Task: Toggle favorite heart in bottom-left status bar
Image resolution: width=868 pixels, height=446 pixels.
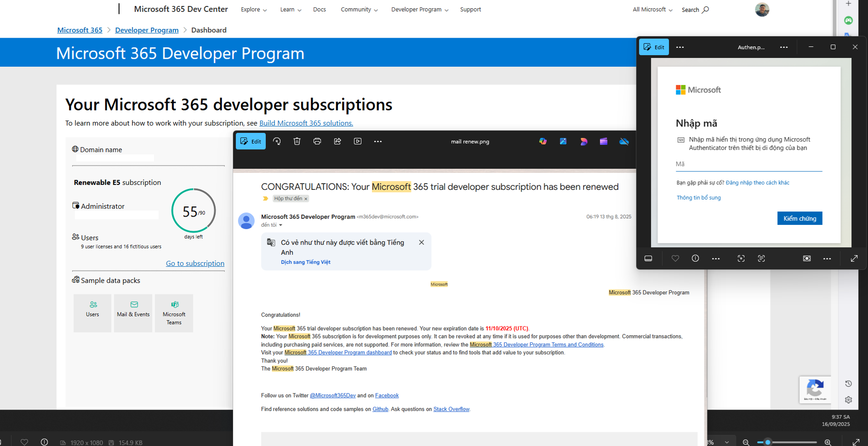Action: point(24,442)
